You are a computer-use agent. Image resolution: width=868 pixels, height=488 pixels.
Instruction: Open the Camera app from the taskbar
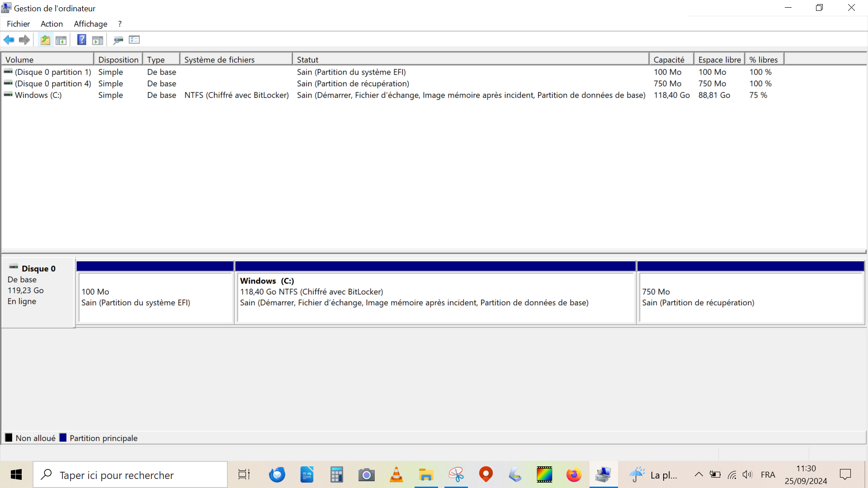coord(366,474)
